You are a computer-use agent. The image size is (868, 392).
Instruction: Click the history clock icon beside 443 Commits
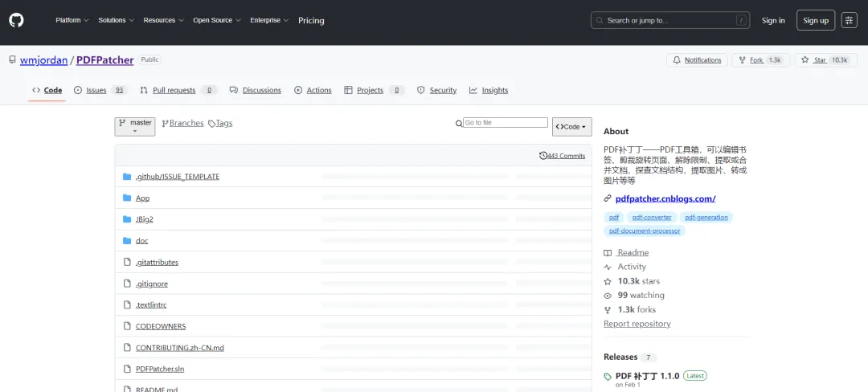543,156
